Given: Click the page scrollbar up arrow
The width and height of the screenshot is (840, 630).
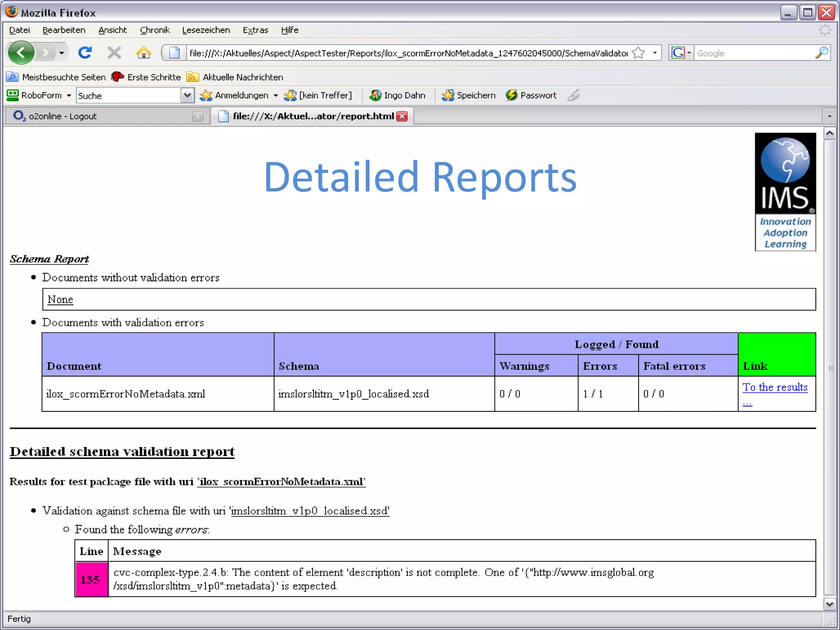Looking at the screenshot, I should point(829,134).
